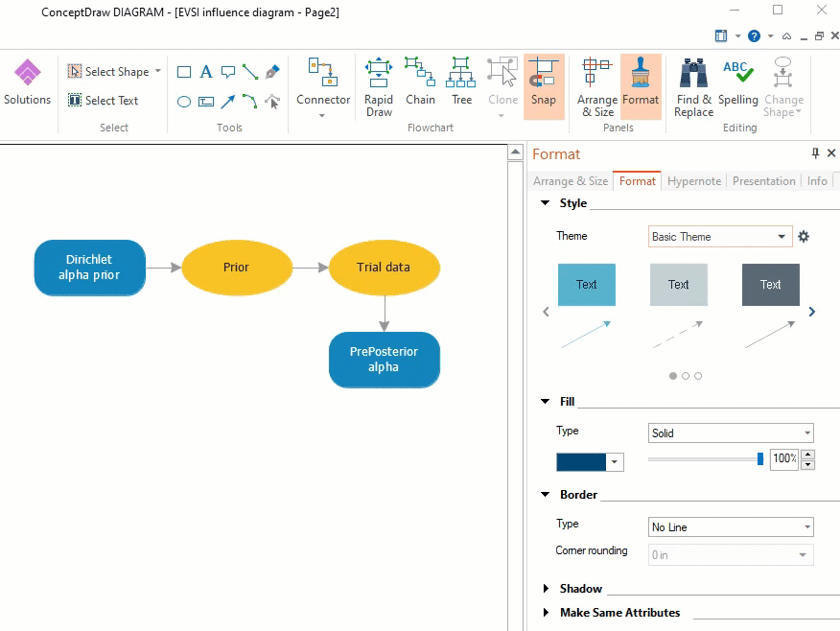Screen dimensions: 840x631
Task: Open the Solutions panel
Action: coord(27,82)
